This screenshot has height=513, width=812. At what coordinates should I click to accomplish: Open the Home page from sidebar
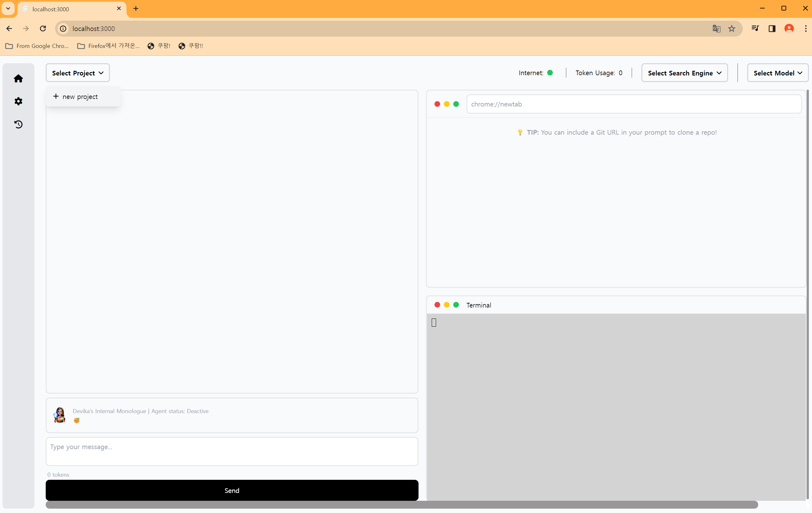point(18,79)
